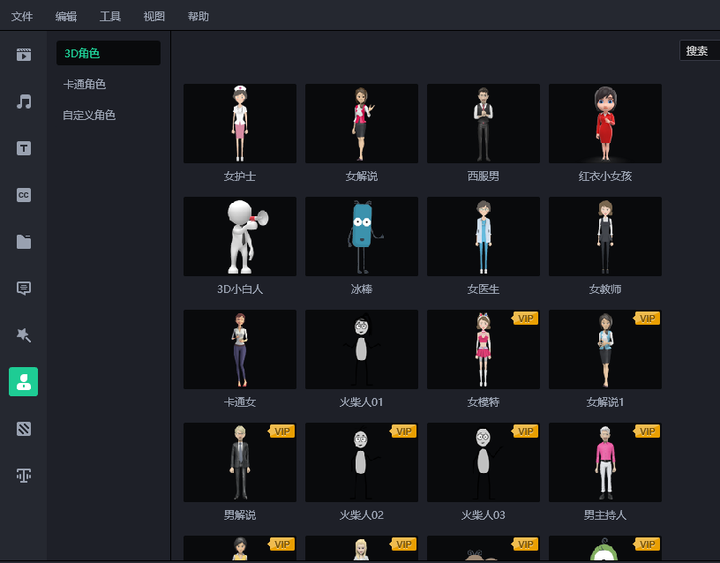This screenshot has width=720, height=563.
Task: Open the 编辑 menu
Action: [x=66, y=17]
